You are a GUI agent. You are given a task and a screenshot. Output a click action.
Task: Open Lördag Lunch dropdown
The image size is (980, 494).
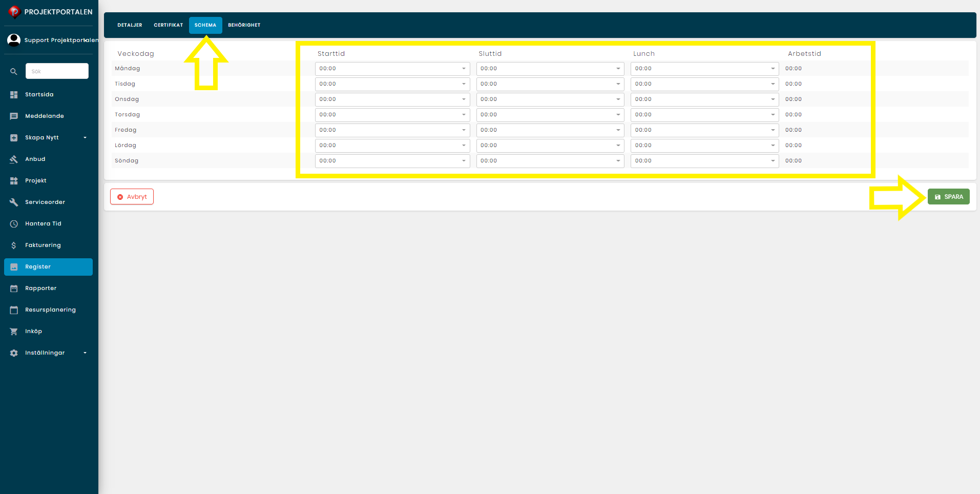tap(704, 146)
